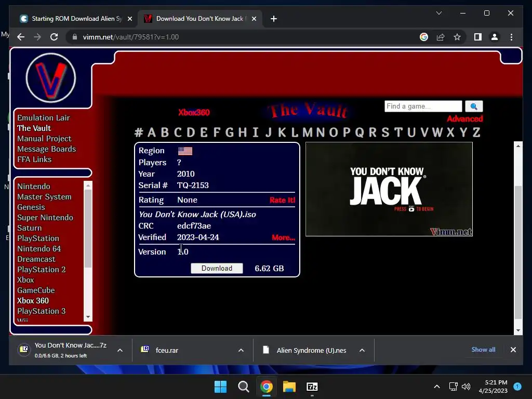The image size is (532, 399).
Task: Click Rate It! link
Action: point(282,200)
